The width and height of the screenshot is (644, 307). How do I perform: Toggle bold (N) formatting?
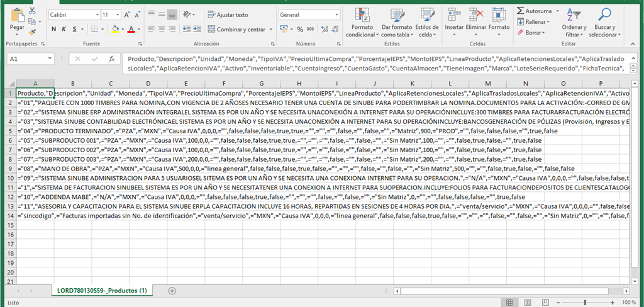pyautogui.click(x=54, y=29)
